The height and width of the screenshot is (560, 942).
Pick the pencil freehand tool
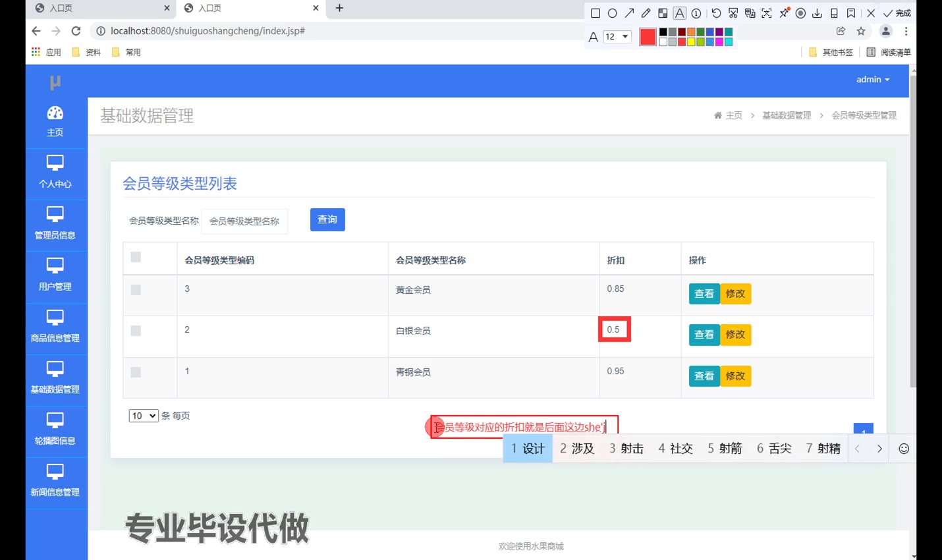[646, 13]
